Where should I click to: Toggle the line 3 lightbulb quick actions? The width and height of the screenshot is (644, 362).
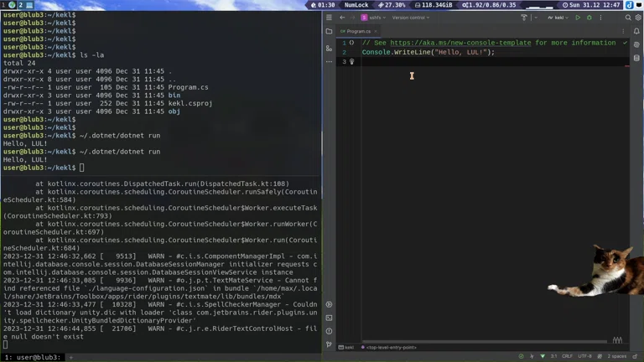click(x=352, y=61)
